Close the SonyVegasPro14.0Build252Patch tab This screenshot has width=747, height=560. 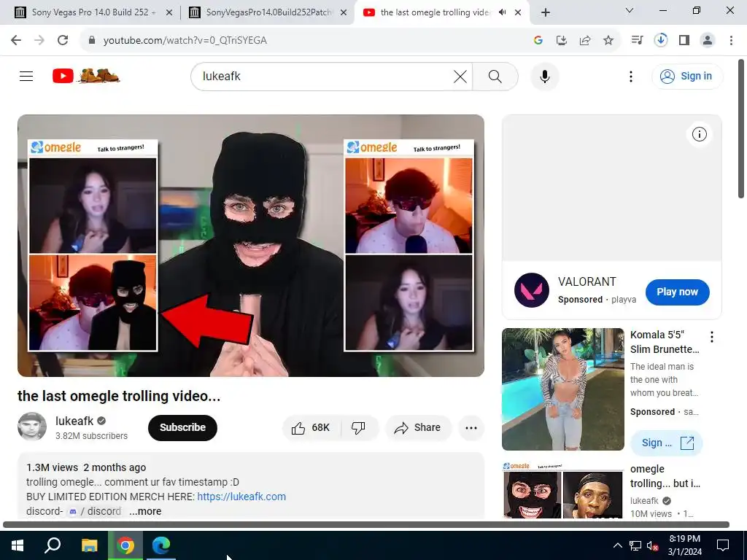click(x=344, y=13)
